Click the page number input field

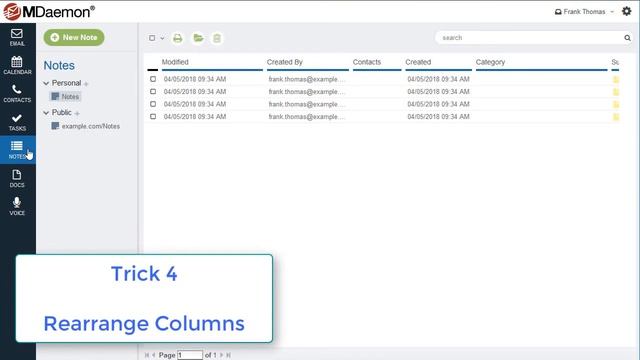[190, 355]
